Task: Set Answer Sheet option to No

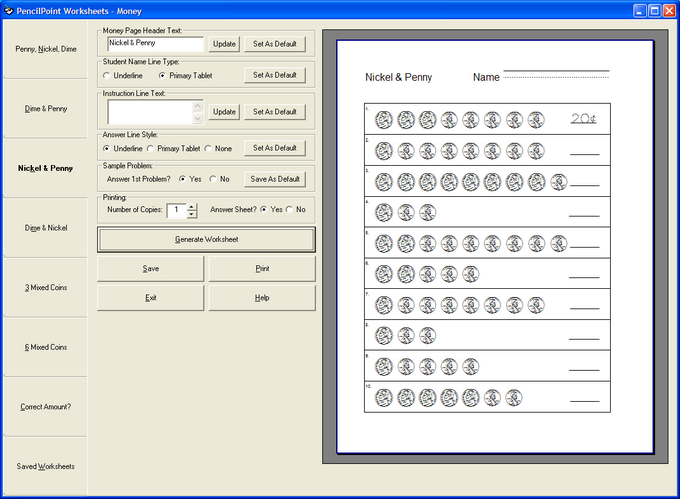Action: 289,210
